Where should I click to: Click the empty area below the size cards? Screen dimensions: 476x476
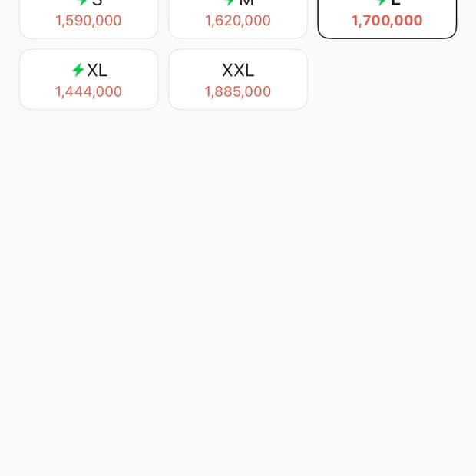[x=238, y=292]
